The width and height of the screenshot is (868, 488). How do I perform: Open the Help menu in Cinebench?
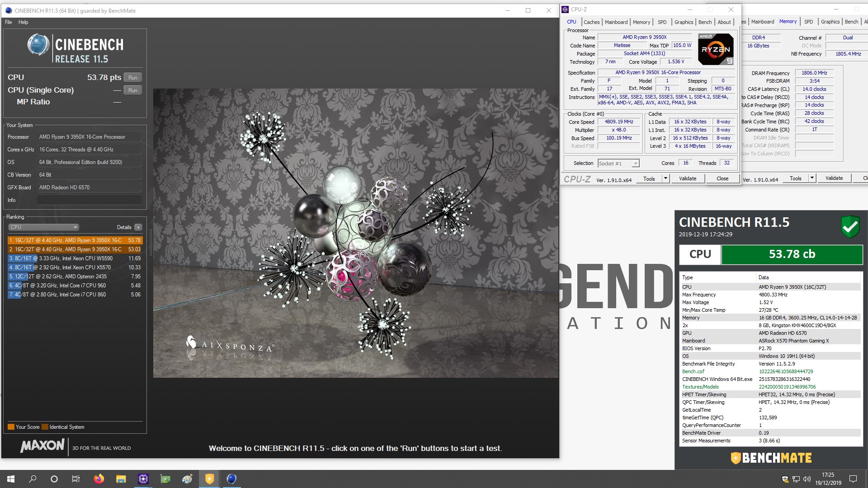24,22
